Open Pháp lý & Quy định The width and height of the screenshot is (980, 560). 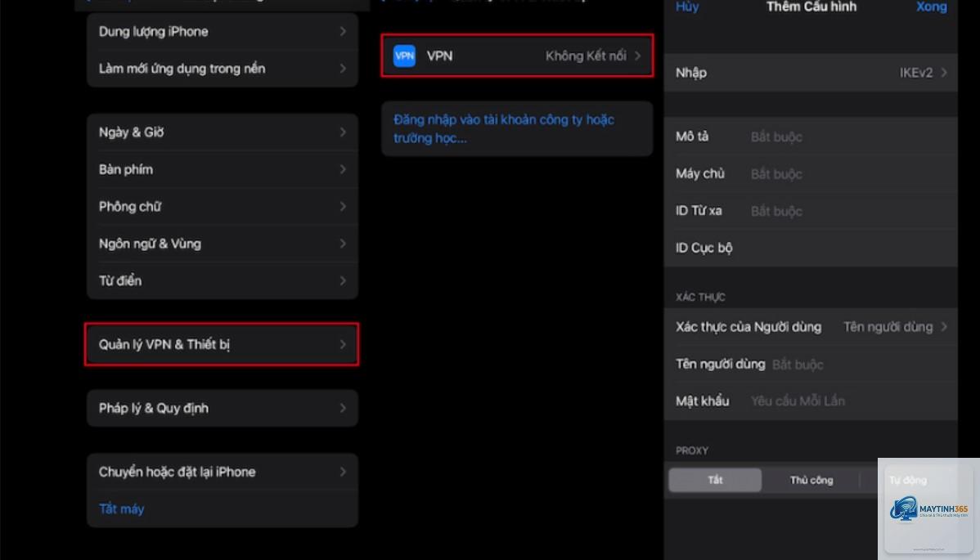tap(222, 408)
